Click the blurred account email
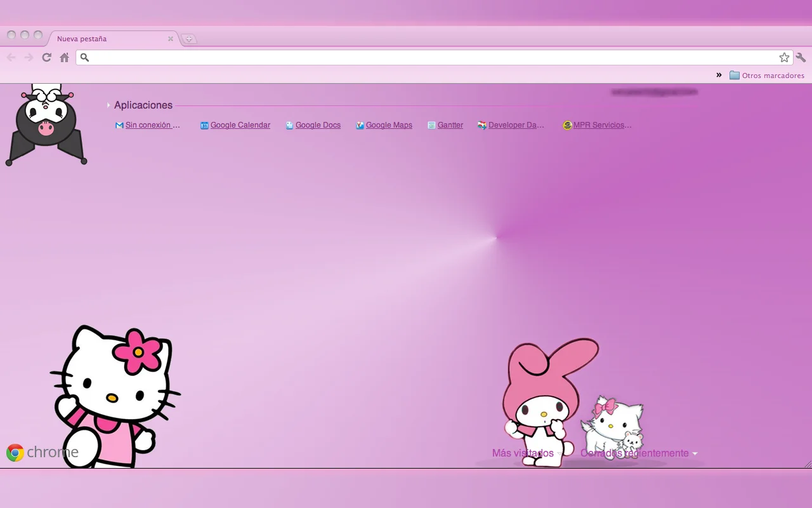 (654, 92)
